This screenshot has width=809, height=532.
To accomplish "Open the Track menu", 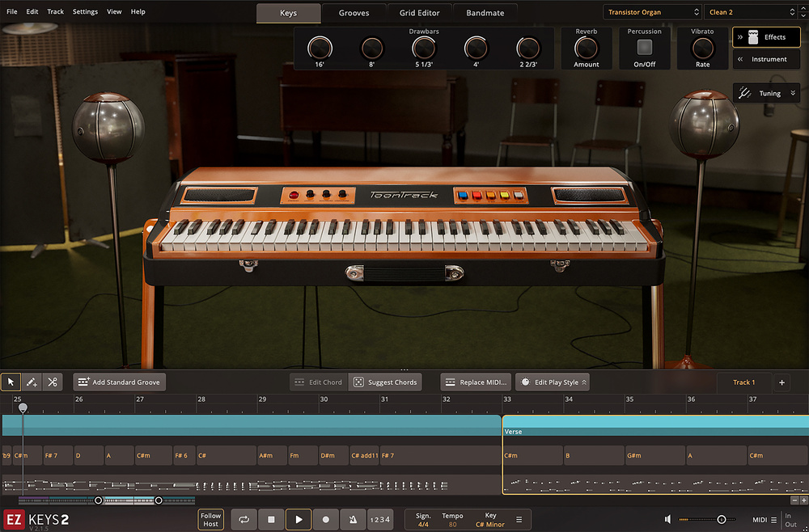I will [x=55, y=11].
